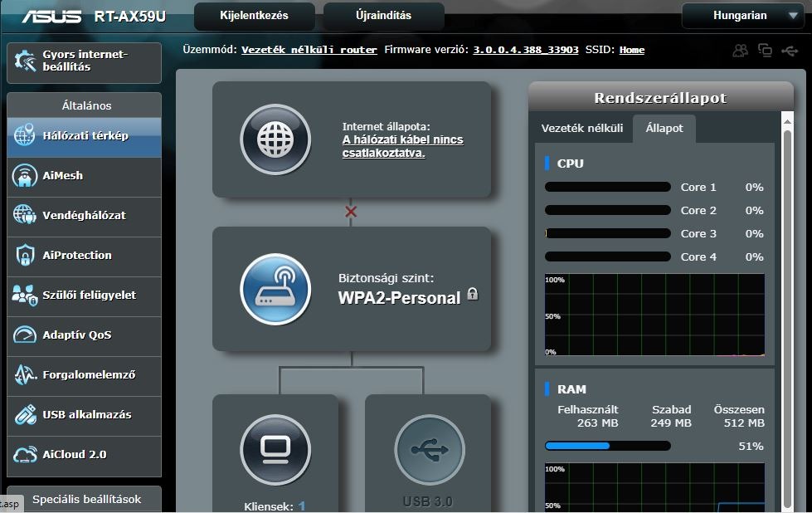Image resolution: width=812 pixels, height=513 pixels.
Task: Select the wireless router icon on map
Action: pyautogui.click(x=275, y=289)
